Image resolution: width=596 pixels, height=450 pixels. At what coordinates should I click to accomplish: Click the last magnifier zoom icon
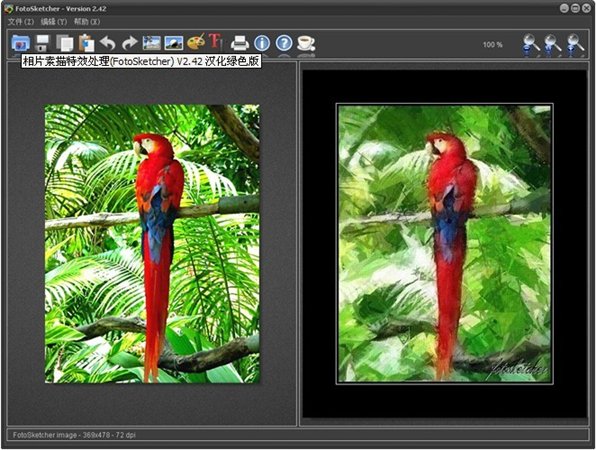[x=575, y=45]
